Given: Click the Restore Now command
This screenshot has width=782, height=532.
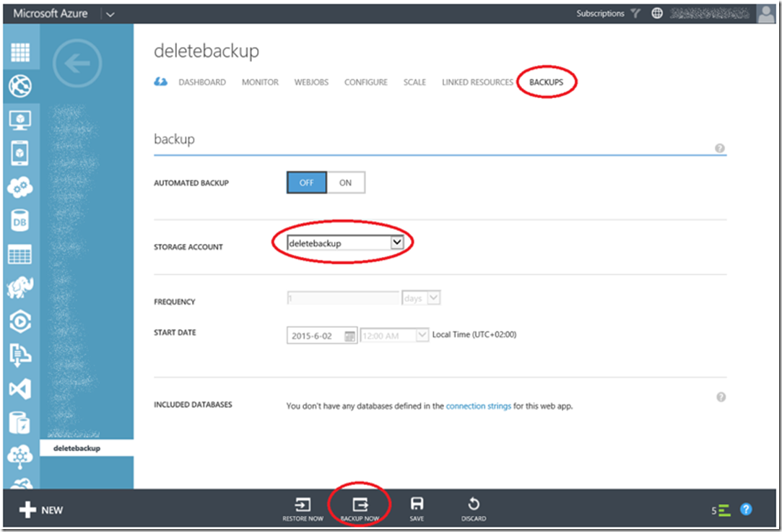Looking at the screenshot, I should [x=303, y=510].
